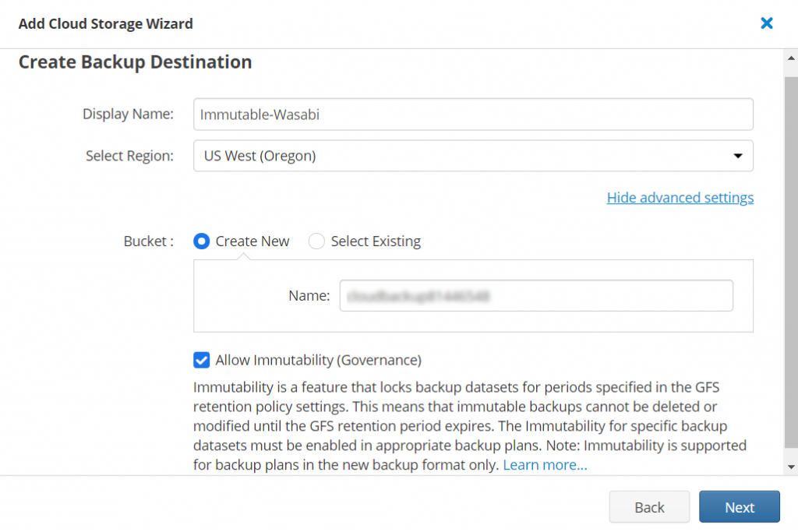
Task: Close the Add Cloud Storage Wizard
Action: tap(766, 23)
